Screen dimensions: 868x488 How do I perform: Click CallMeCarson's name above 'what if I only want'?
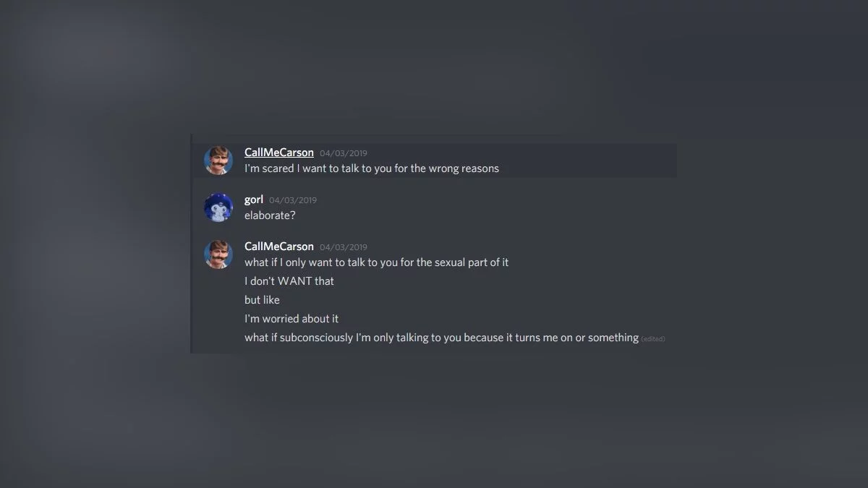[x=278, y=247]
